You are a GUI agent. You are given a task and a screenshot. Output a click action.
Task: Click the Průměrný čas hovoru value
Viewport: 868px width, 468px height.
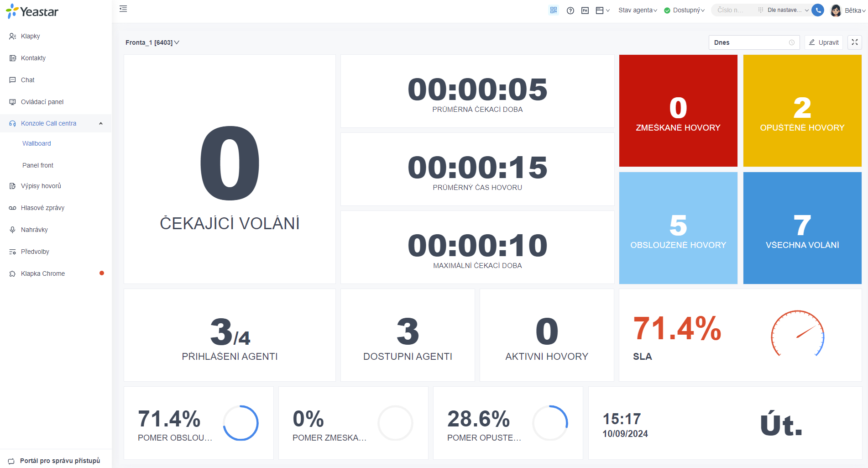tap(477, 168)
